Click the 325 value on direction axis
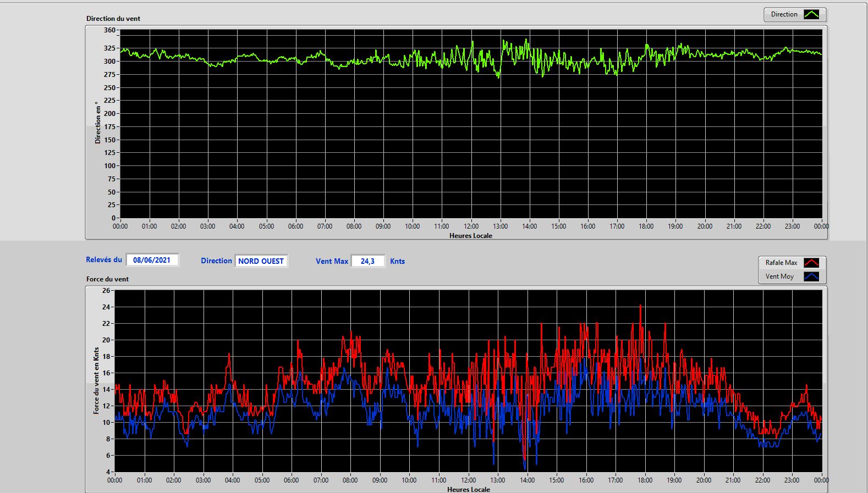The width and height of the screenshot is (868, 493). point(109,48)
